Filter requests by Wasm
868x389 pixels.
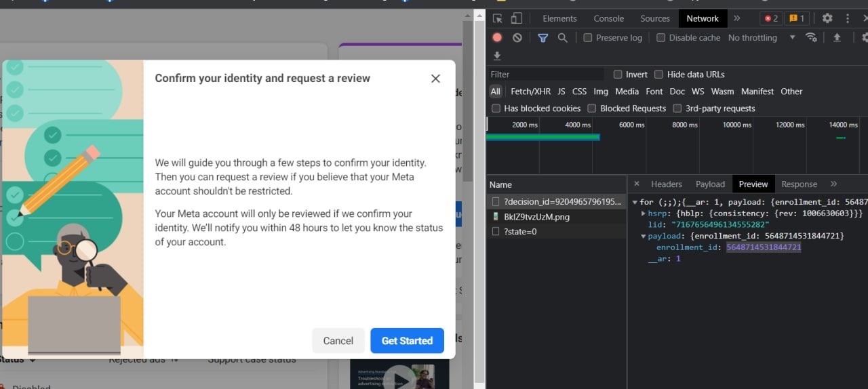click(x=722, y=91)
